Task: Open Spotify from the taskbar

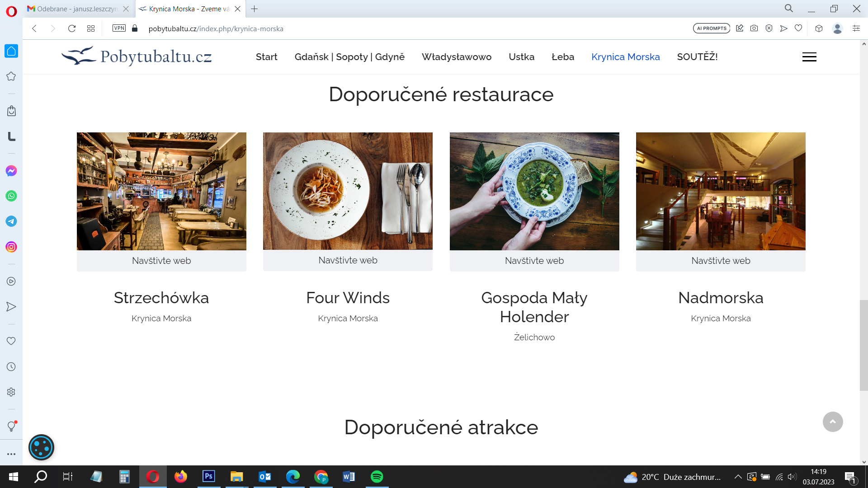Action: 377,476
